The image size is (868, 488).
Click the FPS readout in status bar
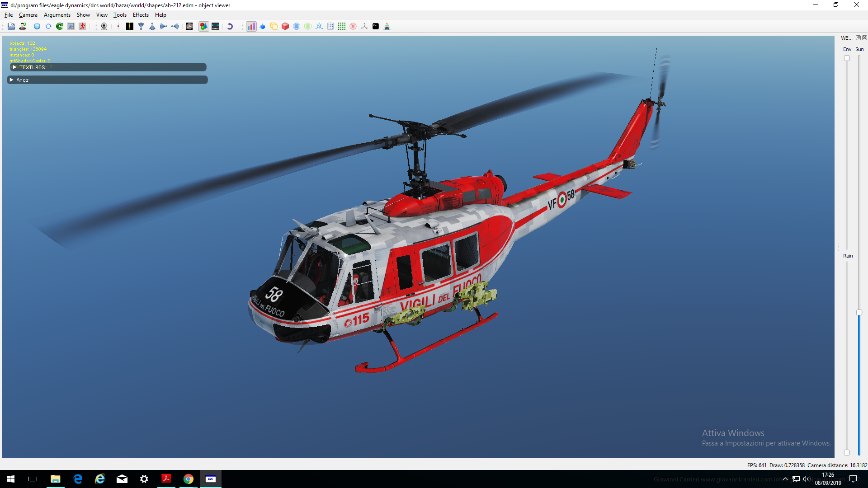coord(756,465)
